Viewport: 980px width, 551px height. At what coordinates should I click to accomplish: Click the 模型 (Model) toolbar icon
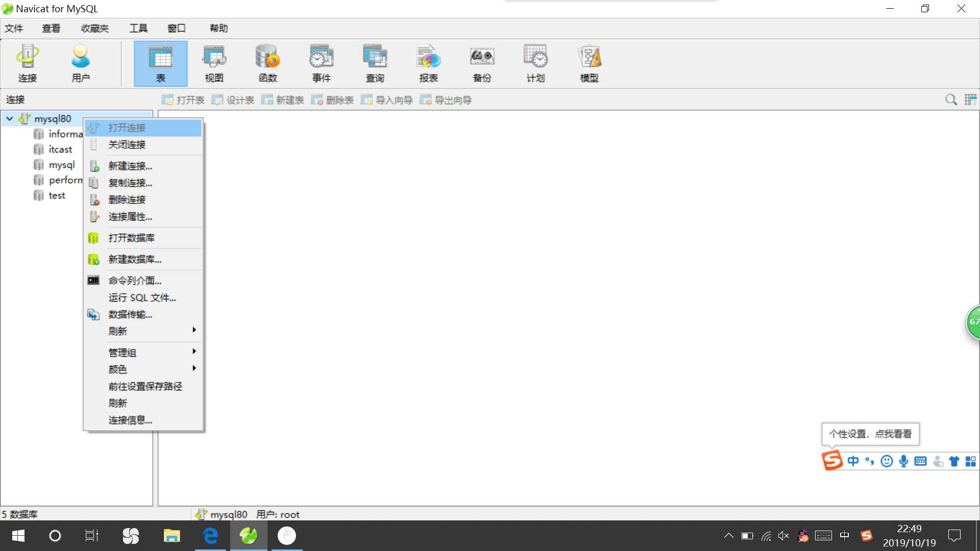click(590, 63)
